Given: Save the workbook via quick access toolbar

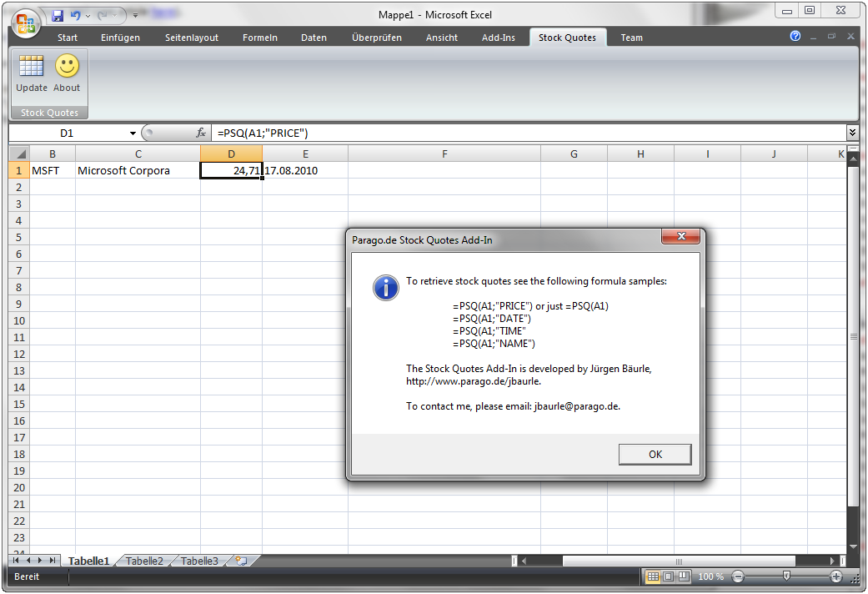Looking at the screenshot, I should [58, 16].
